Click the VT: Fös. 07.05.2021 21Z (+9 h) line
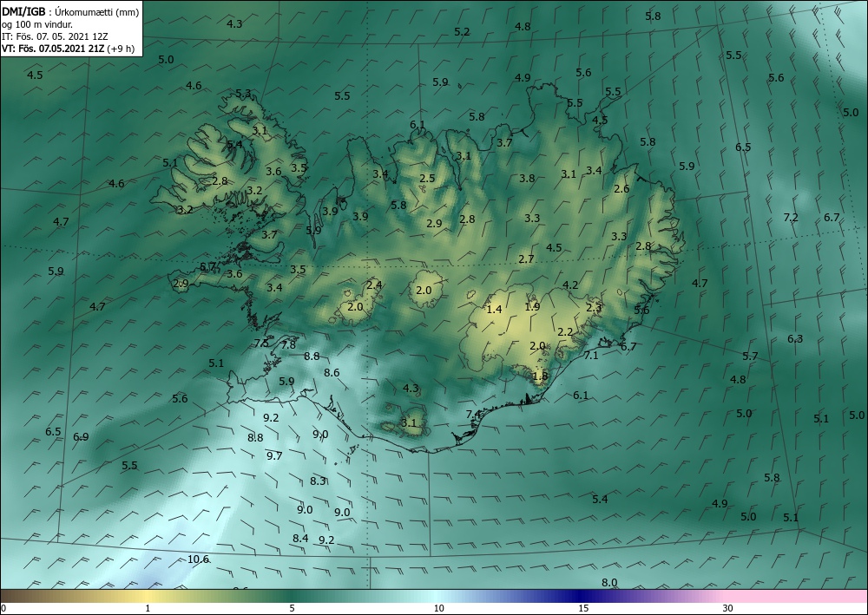This screenshot has height=615, width=868. [68, 48]
